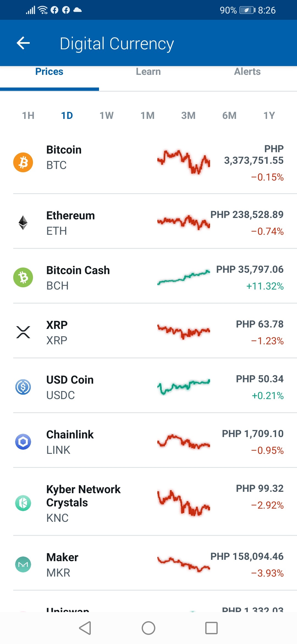
Task: View Bitcoin Cash price PHP 35,797.06
Action: 250,269
